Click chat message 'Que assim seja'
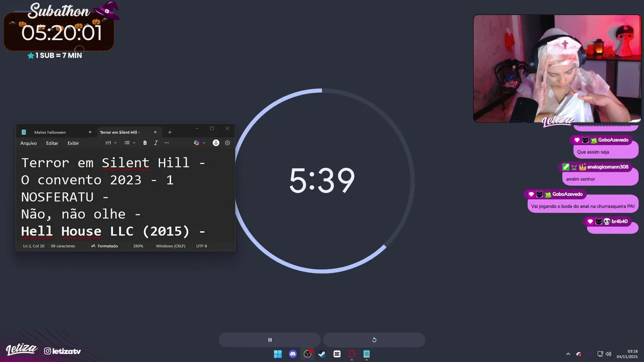644x362 pixels. tap(593, 152)
